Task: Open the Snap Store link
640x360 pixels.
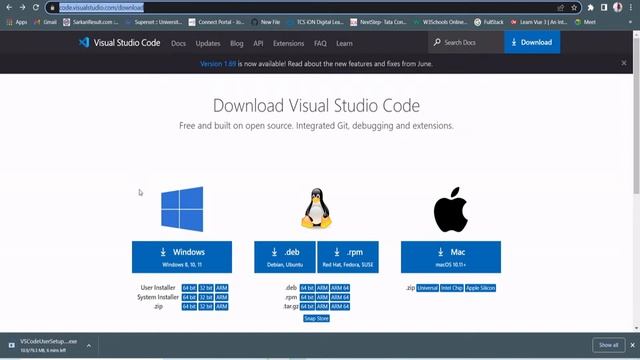Action: point(316,318)
